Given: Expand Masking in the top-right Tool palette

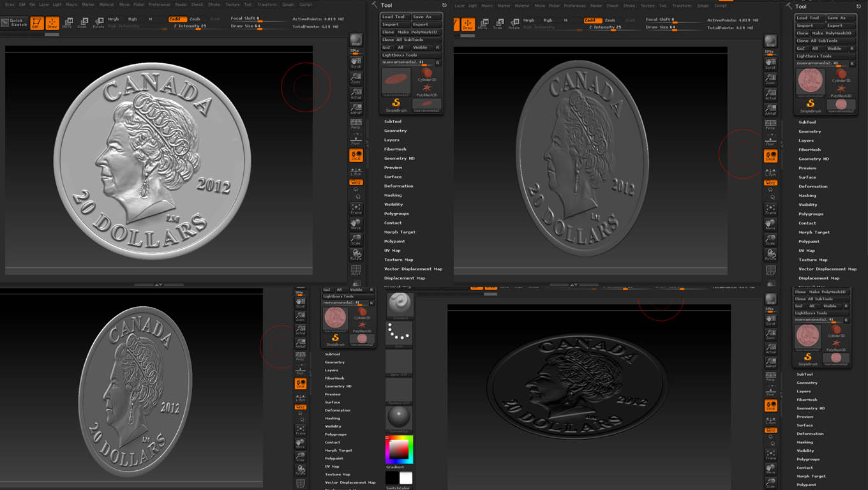Looking at the screenshot, I should point(807,196).
